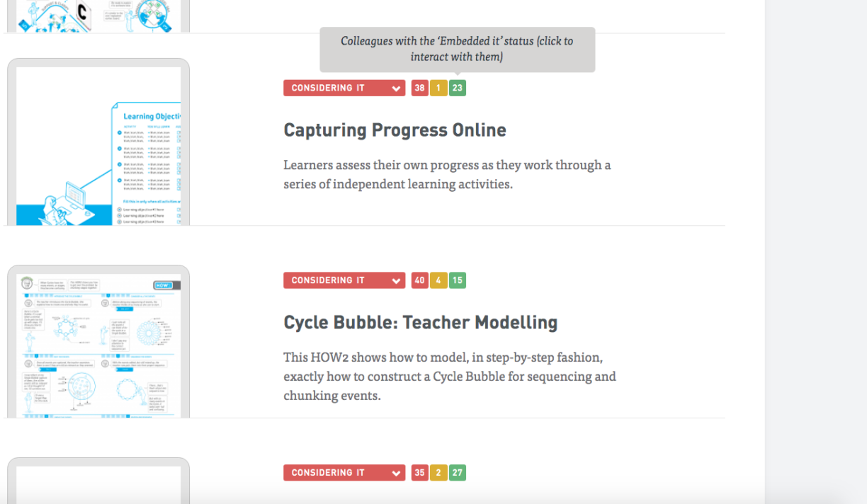Click the red 40 colleagues badge

(420, 280)
